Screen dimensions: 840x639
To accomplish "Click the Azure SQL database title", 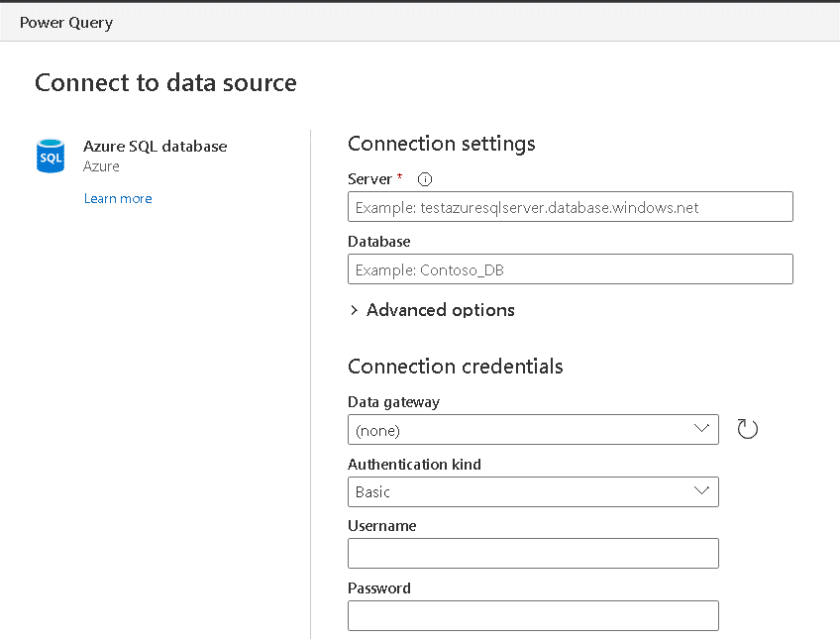I will 155,147.
